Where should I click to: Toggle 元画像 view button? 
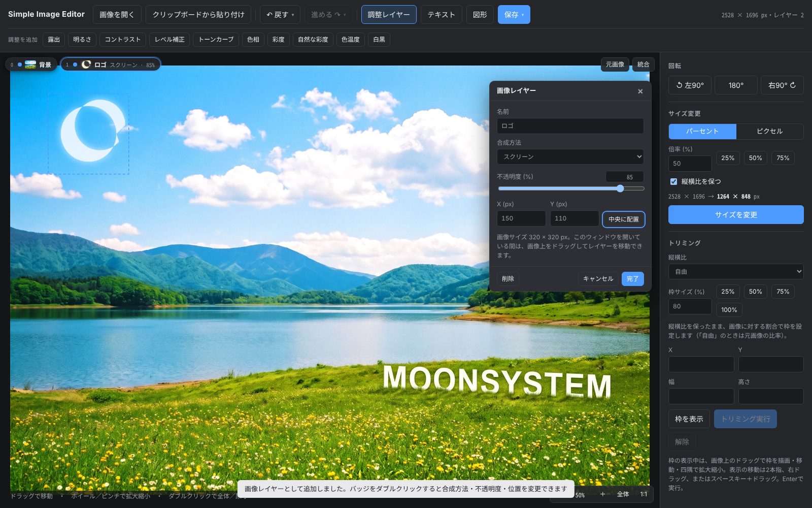[615, 65]
